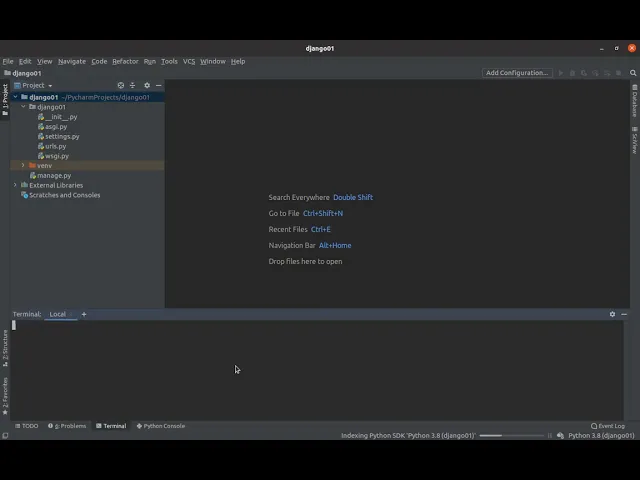Hide the Terminal panel using minus icon
This screenshot has height=480, width=640.
click(x=624, y=314)
